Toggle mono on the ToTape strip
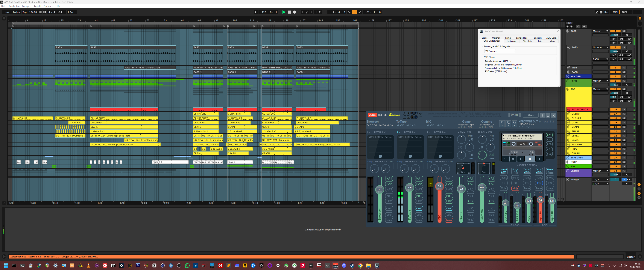644x270 pixels. [419, 208]
